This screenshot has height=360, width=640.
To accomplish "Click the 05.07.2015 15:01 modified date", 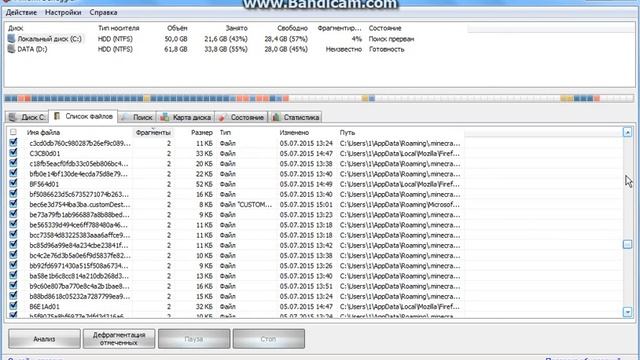I will pos(306,204).
